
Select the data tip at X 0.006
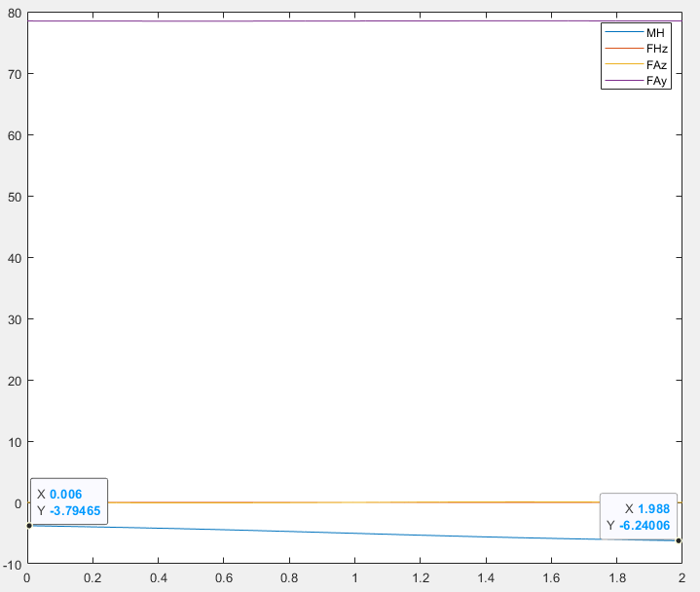coord(69,501)
